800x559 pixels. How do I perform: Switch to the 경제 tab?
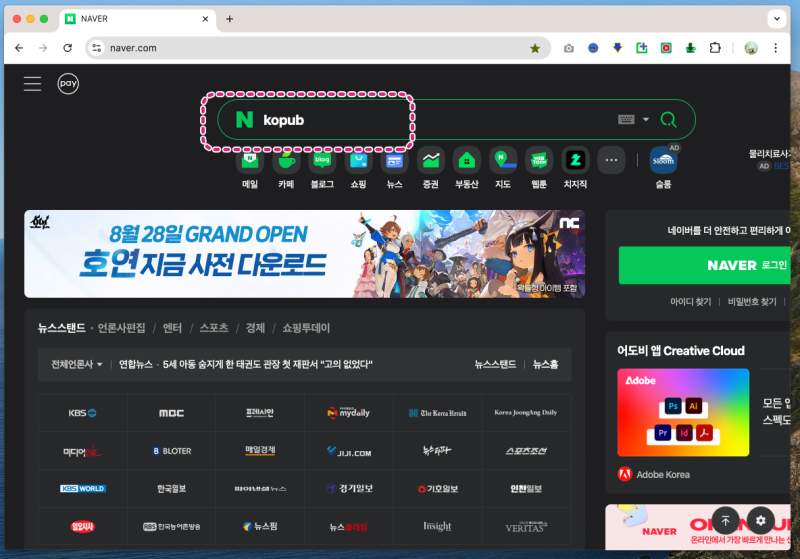(255, 328)
